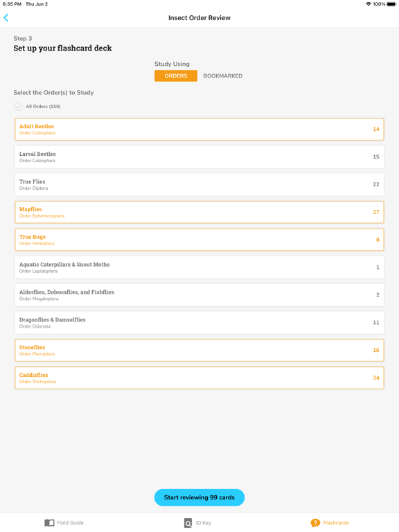
Task: Open the Flashcards question-mark icon
Action: (315, 523)
